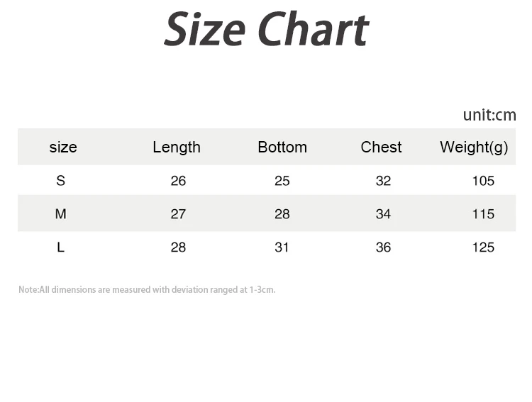The height and width of the screenshot is (402, 532).
Task: Click bottom value 31 in L row
Action: [x=282, y=247]
